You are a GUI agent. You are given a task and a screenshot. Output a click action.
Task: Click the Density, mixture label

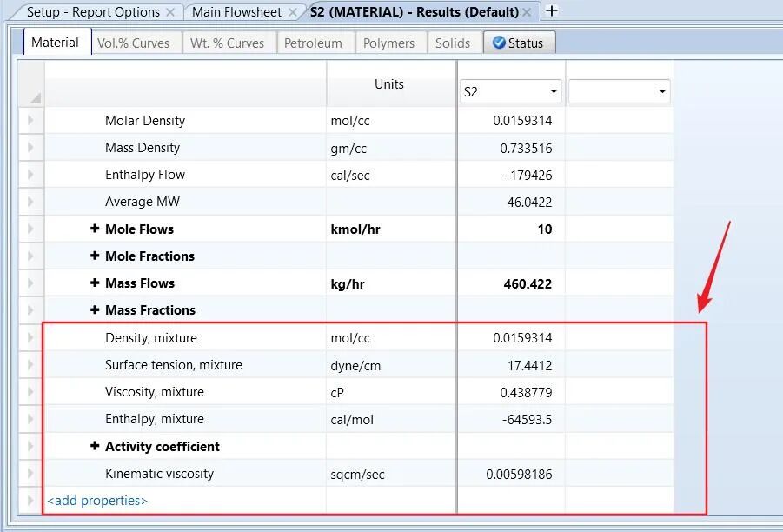click(151, 337)
